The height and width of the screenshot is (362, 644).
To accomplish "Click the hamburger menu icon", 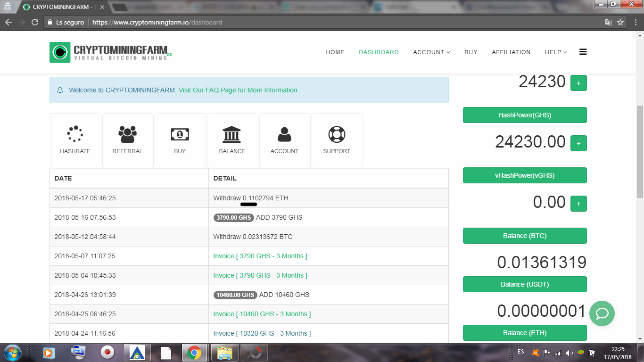I will [x=583, y=52].
